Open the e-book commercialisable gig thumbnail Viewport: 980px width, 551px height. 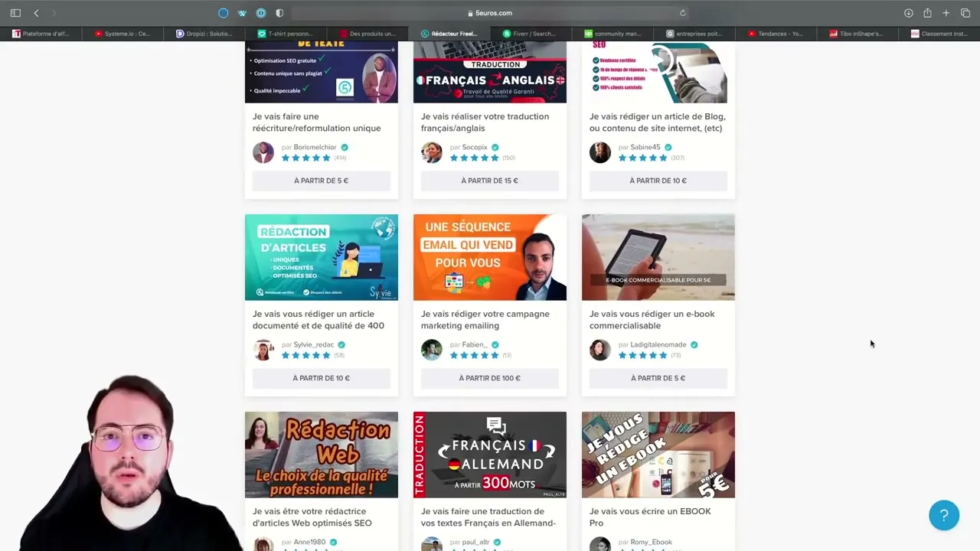pyautogui.click(x=658, y=257)
